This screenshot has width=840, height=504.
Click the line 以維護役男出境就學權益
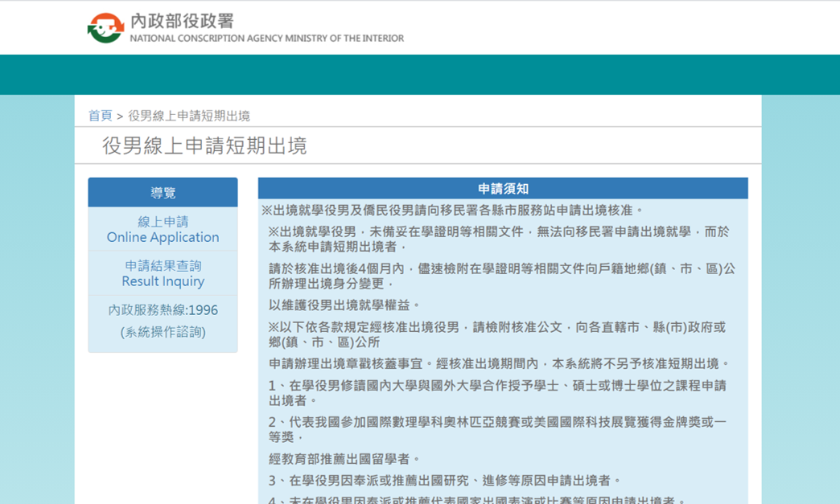click(x=344, y=305)
